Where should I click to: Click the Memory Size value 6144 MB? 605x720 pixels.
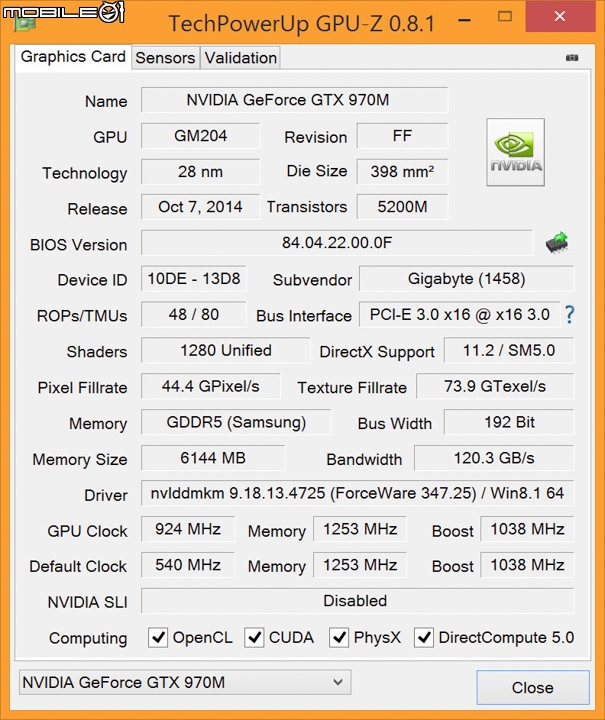coord(213,458)
